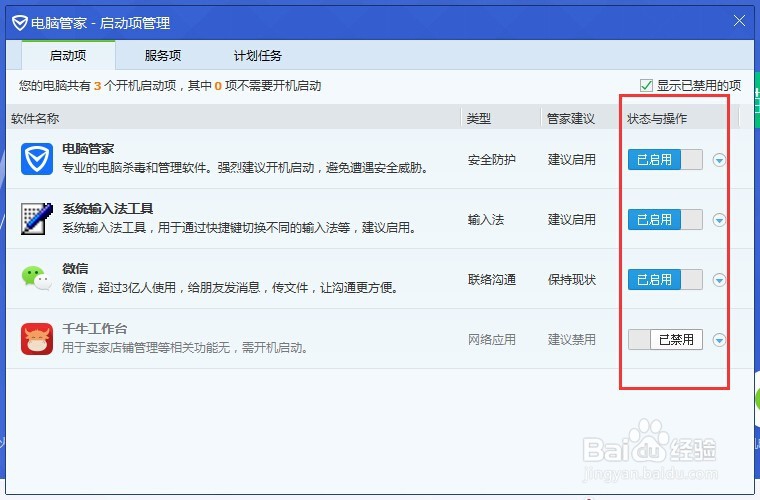Open dropdown arrow for 电脑管家 row
The image size is (760, 500).
(x=719, y=160)
